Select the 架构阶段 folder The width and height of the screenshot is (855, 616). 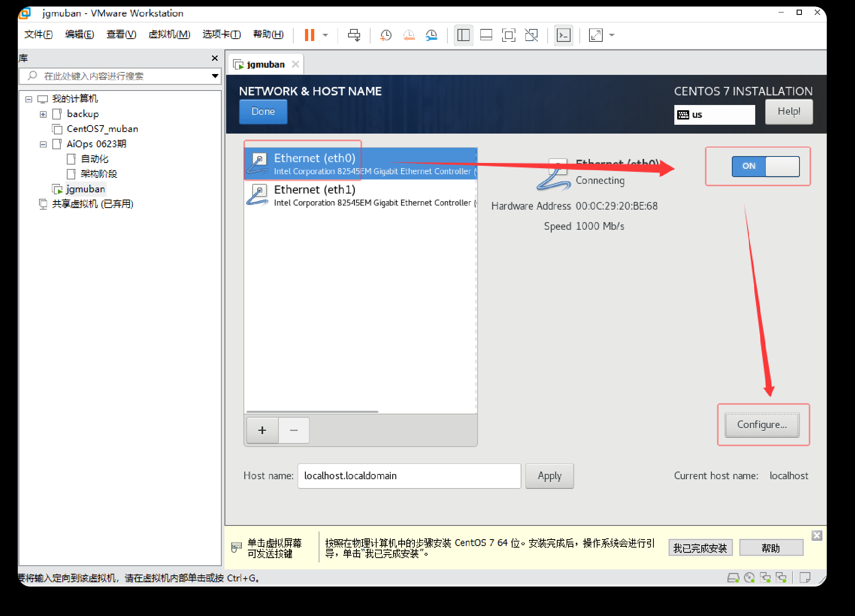tap(99, 174)
